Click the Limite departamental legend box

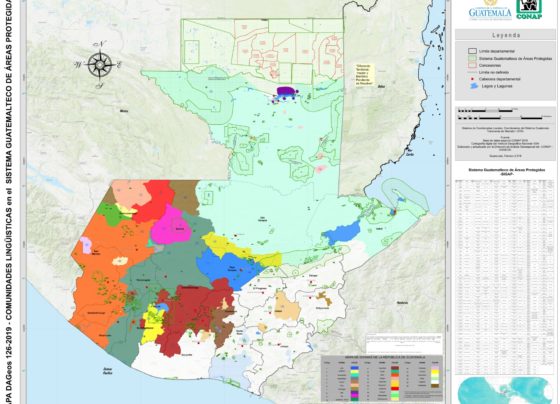472,51
